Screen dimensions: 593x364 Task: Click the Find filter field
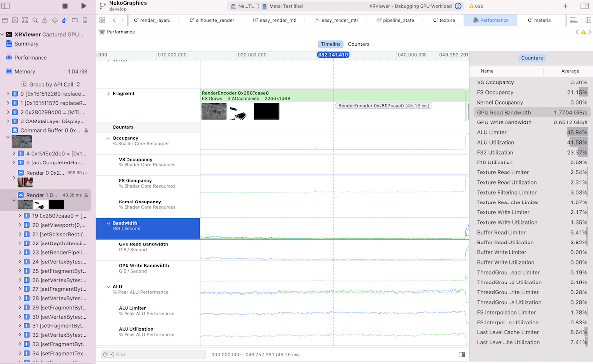(x=153, y=354)
